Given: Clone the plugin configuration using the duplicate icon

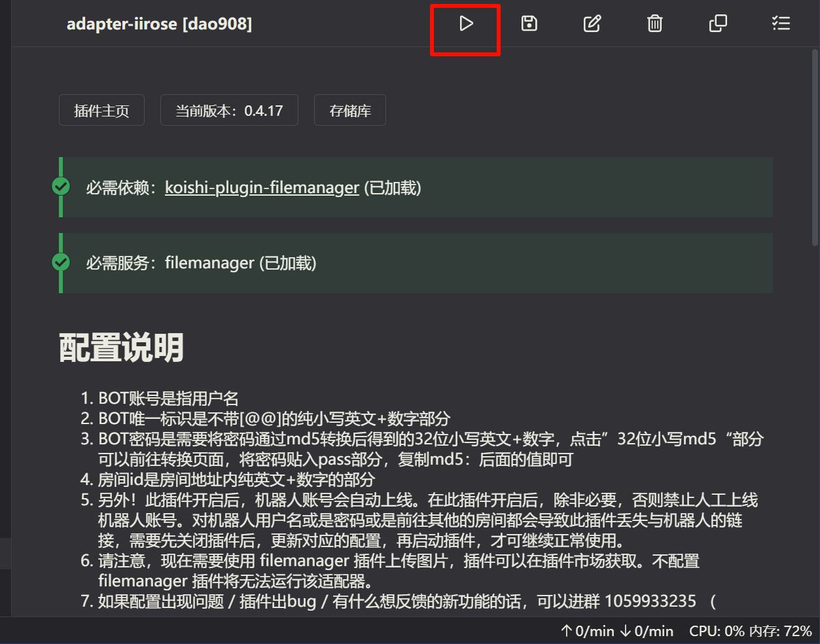Looking at the screenshot, I should (718, 24).
